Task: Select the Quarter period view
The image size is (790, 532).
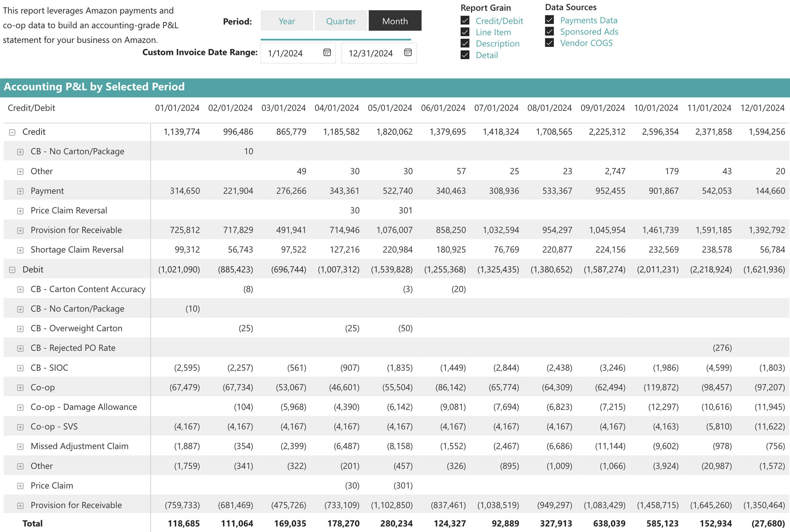Action: [341, 21]
